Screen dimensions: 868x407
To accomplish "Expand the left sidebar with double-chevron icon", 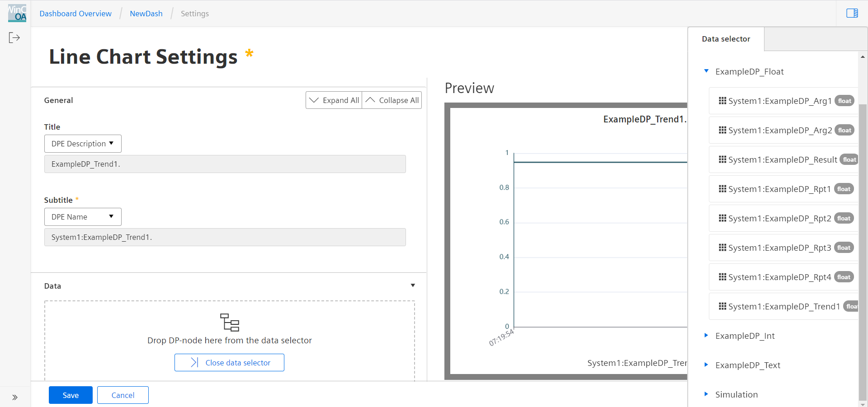I will [x=15, y=398].
